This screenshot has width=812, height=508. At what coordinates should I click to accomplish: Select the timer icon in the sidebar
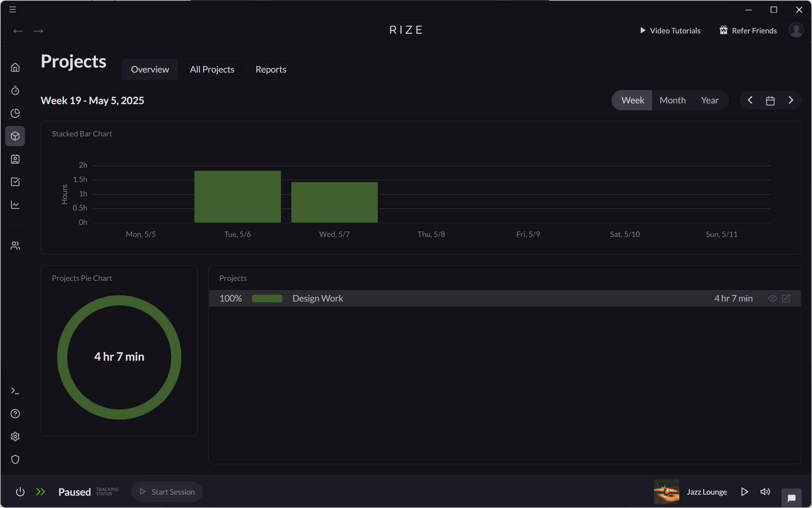point(15,90)
